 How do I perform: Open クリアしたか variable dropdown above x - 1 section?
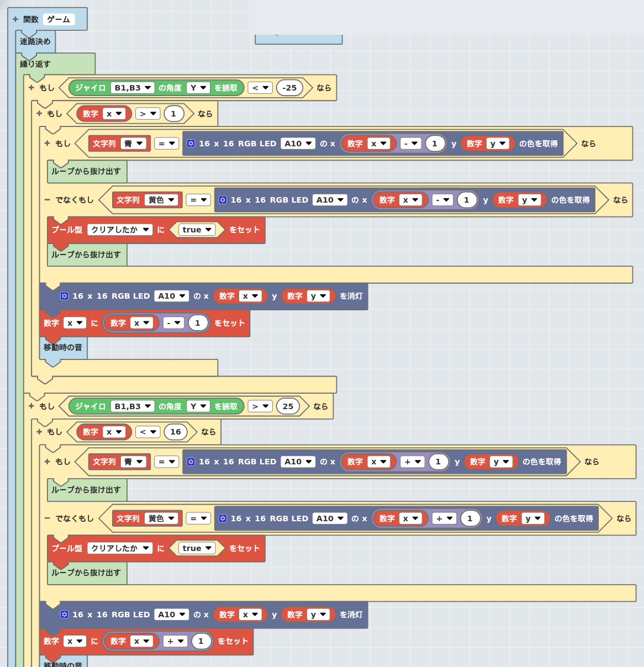(x=120, y=230)
